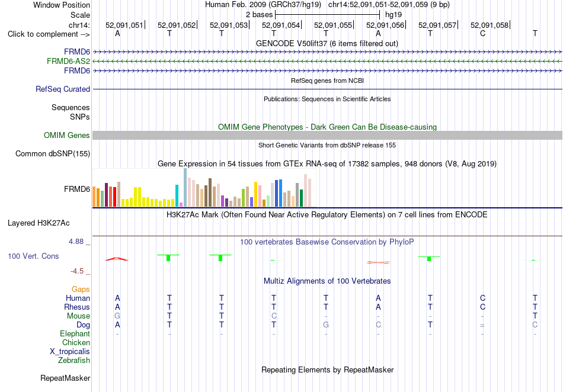Image resolution: width=563 pixels, height=392 pixels.
Task: Click the cyan bar in GTEx chart
Action: [177, 196]
